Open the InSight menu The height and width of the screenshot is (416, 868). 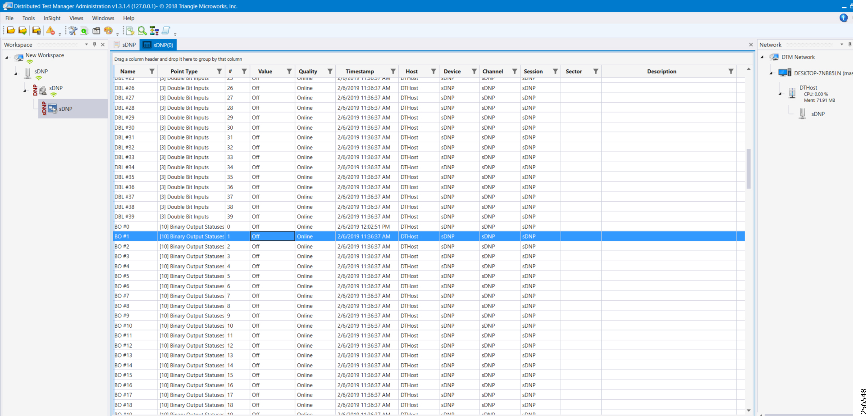[x=52, y=18]
